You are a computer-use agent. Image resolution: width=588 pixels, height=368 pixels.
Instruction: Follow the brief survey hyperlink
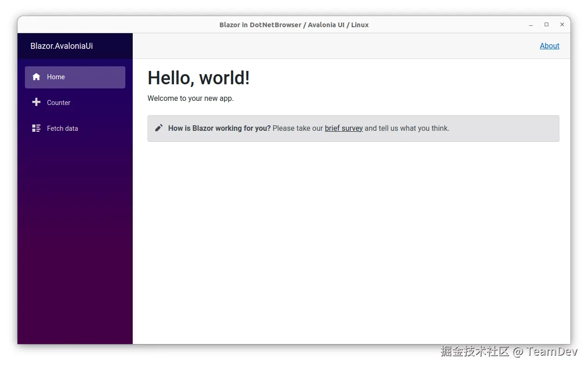344,128
